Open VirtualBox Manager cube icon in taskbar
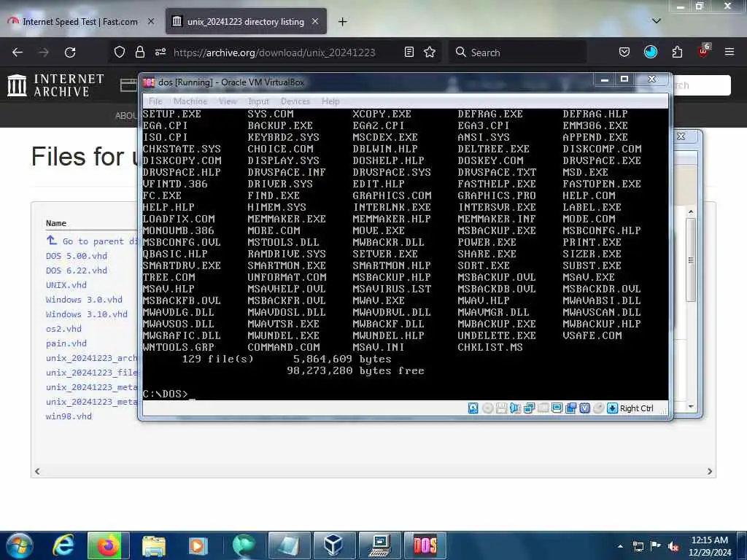The height and width of the screenshot is (560, 747). [x=333, y=545]
